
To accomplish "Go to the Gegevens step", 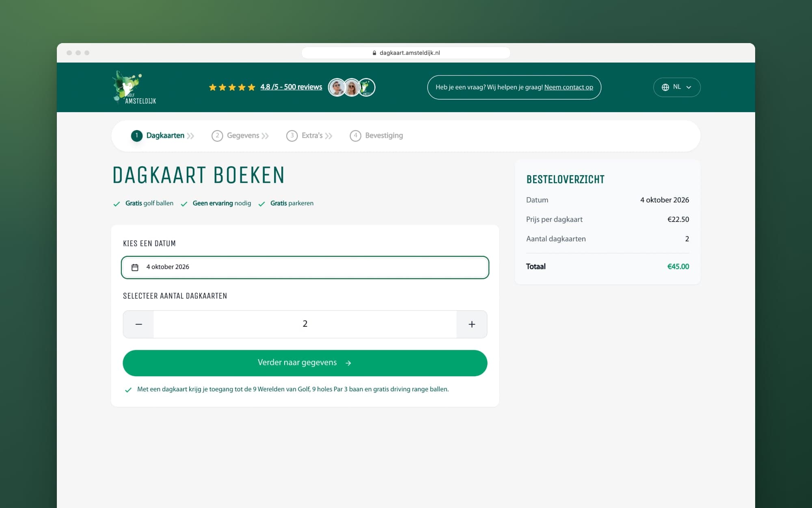I will (x=240, y=136).
